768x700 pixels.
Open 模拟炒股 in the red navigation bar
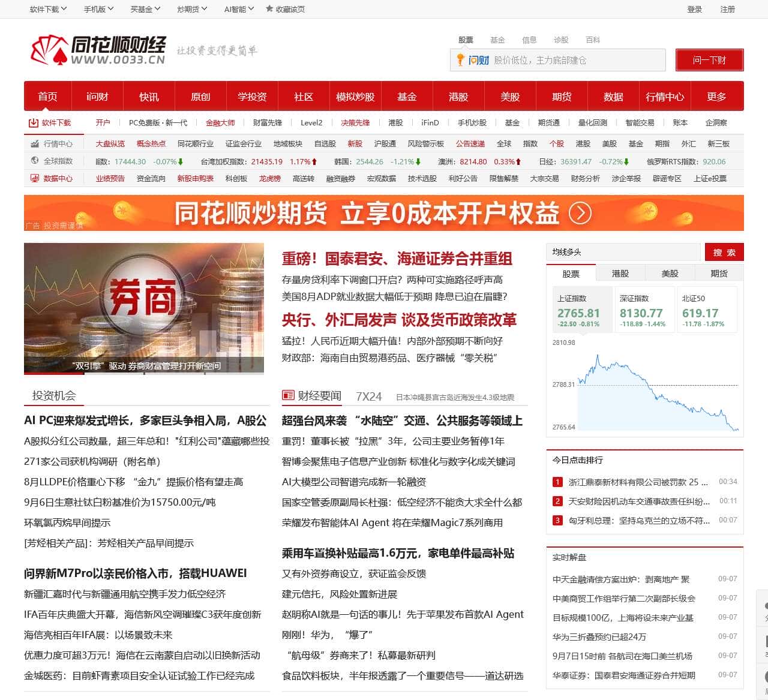355,97
